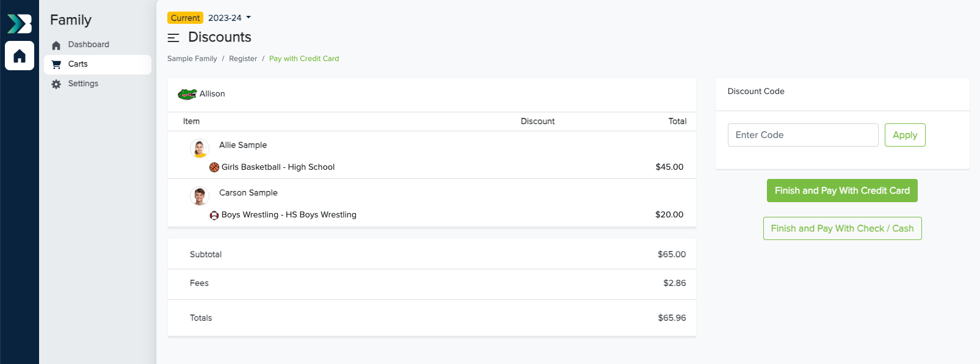Click the Dashboard house icon
The height and width of the screenshot is (364, 980).
(56, 45)
